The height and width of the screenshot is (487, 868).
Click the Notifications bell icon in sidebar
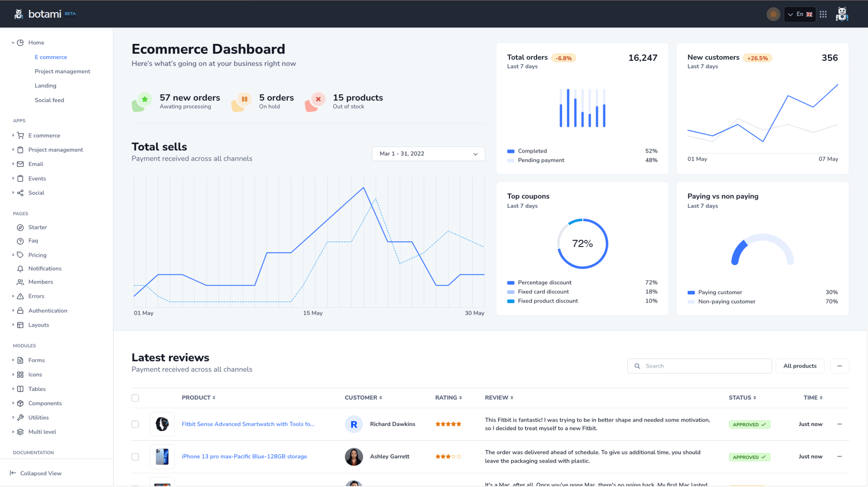coord(20,268)
